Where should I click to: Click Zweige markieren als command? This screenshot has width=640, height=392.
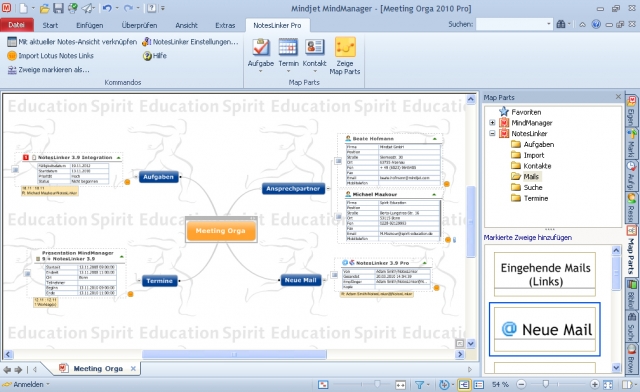[49, 70]
